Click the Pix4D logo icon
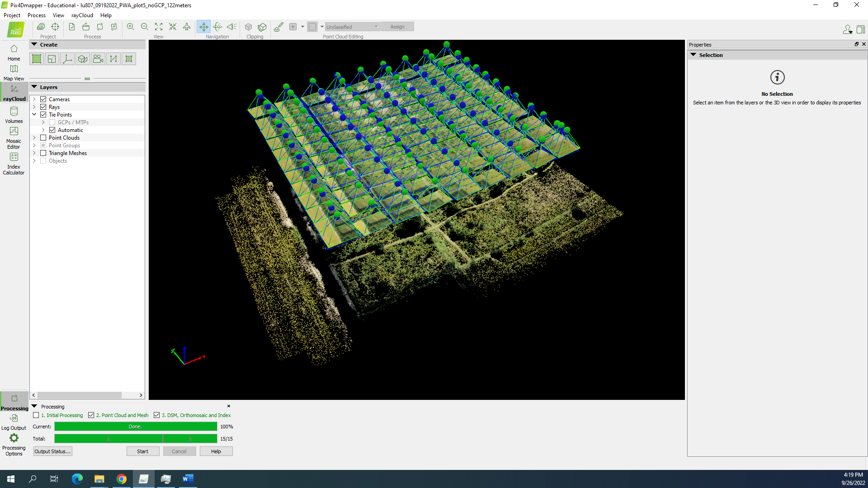The width and height of the screenshot is (868, 488). click(16, 30)
